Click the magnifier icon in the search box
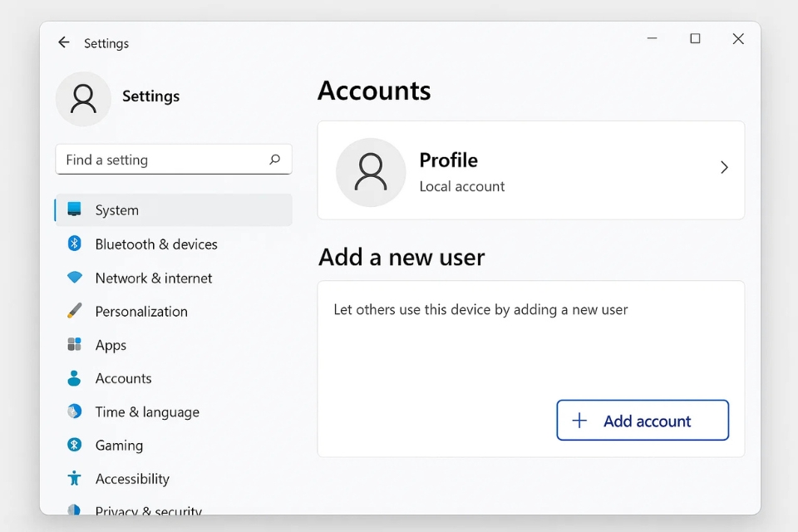The height and width of the screenshot is (532, 798). click(x=275, y=160)
